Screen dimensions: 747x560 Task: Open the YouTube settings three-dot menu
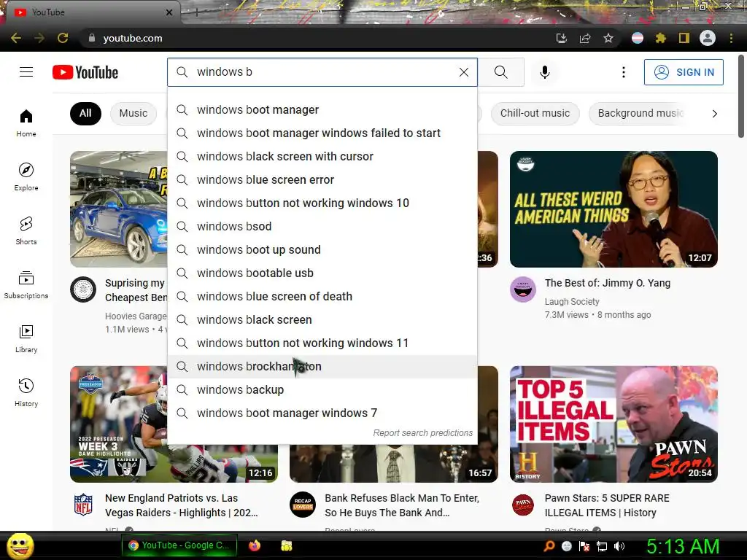pos(624,72)
